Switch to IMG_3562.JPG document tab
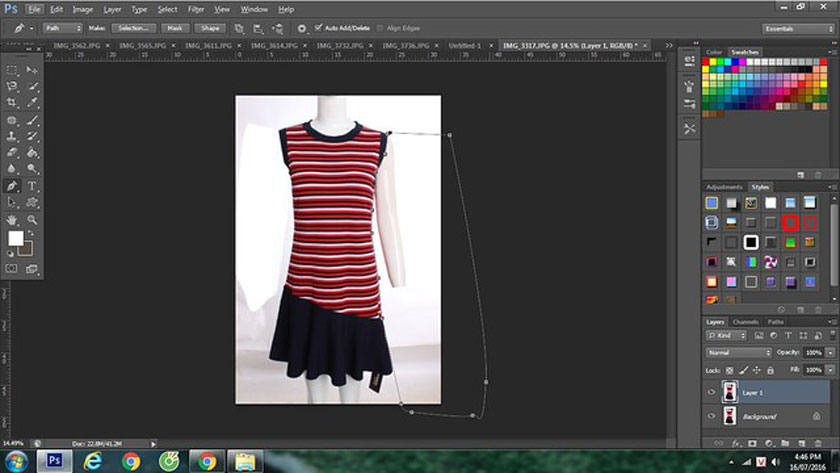The width and height of the screenshot is (840, 473). pos(77,46)
